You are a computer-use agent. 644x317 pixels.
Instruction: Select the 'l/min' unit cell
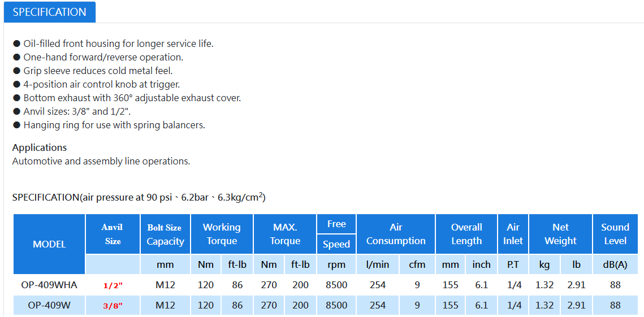pyautogui.click(x=378, y=265)
